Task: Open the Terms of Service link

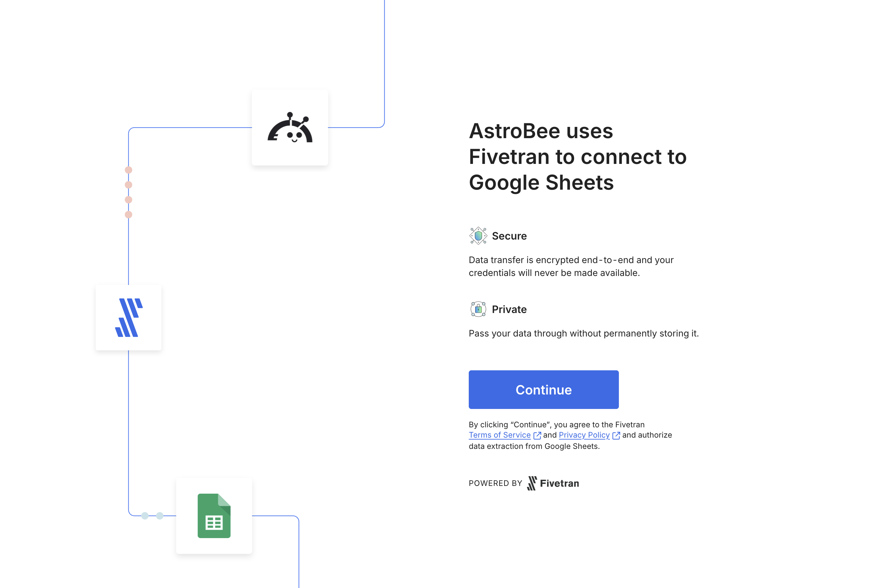Action: tap(499, 435)
